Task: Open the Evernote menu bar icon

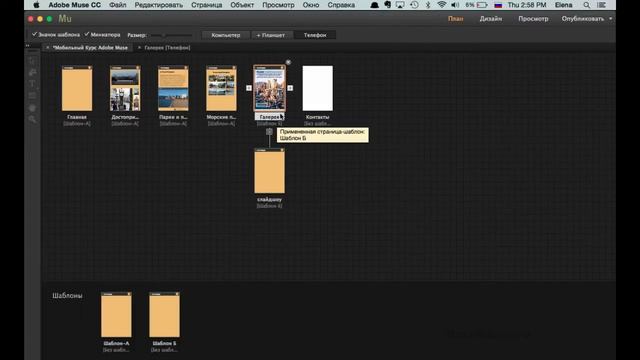Action: click(387, 5)
